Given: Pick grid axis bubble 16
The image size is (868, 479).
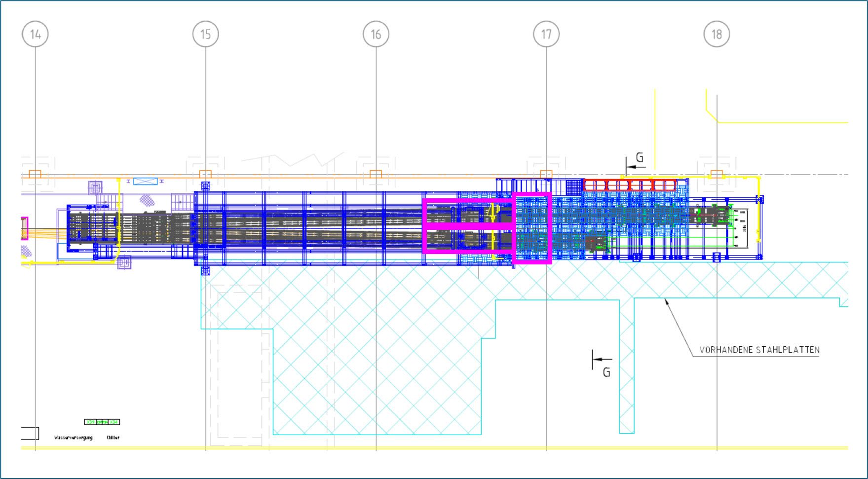Looking at the screenshot, I should [376, 34].
